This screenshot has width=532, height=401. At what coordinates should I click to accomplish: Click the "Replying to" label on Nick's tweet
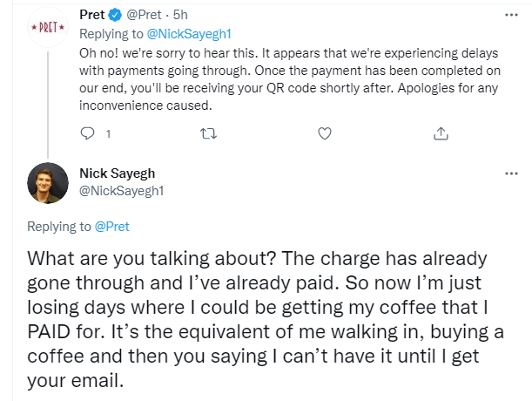coord(58,227)
